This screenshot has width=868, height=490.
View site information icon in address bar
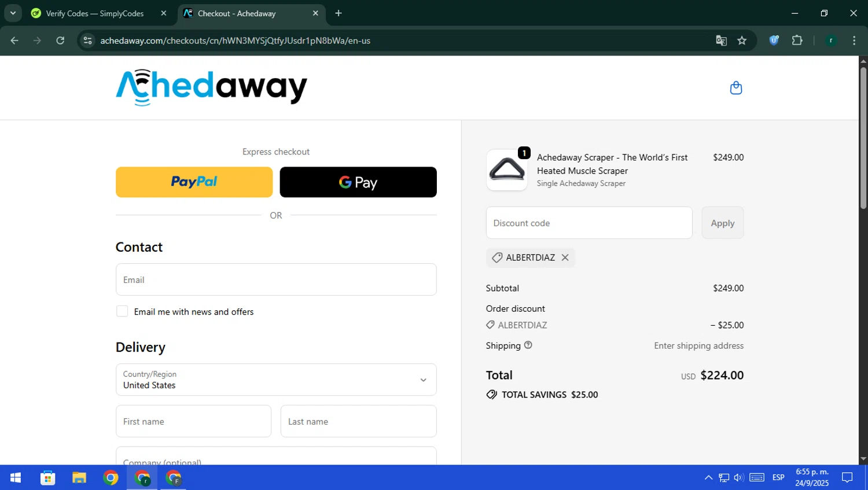tap(88, 40)
